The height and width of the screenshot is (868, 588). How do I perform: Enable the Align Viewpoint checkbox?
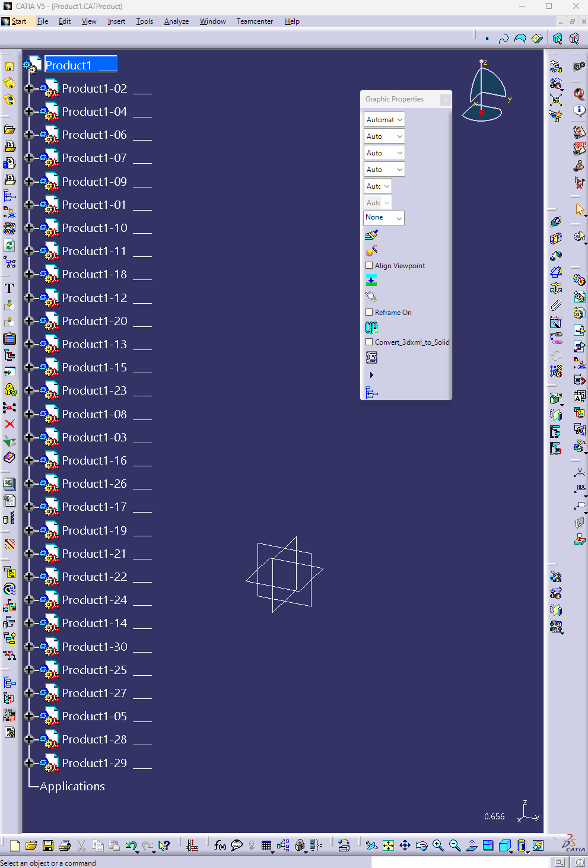[369, 265]
